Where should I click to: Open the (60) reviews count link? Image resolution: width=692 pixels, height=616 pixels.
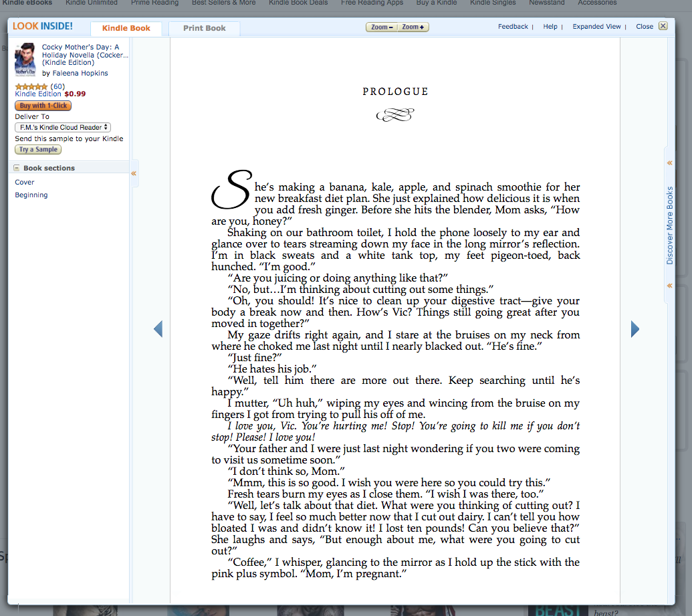click(x=57, y=86)
